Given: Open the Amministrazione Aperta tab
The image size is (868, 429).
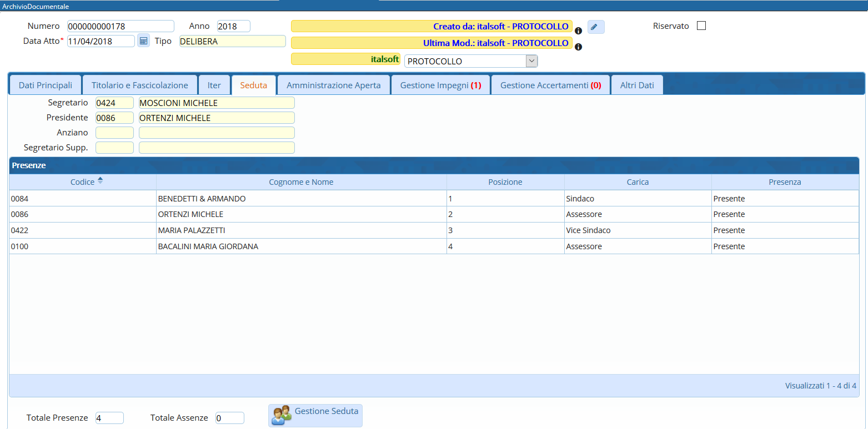Looking at the screenshot, I should [x=333, y=85].
